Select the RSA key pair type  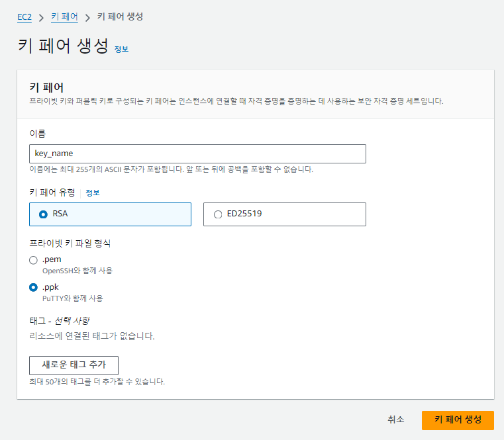44,214
